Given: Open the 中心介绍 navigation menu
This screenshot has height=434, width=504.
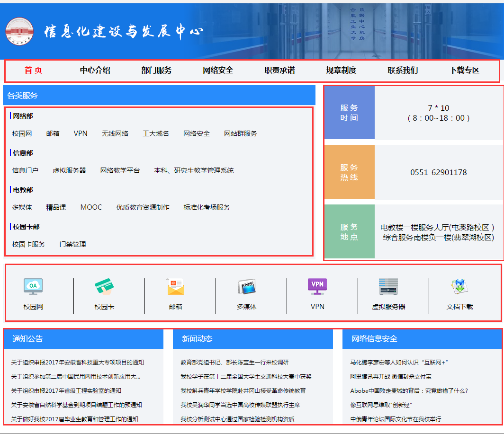Looking at the screenshot, I should [x=95, y=71].
